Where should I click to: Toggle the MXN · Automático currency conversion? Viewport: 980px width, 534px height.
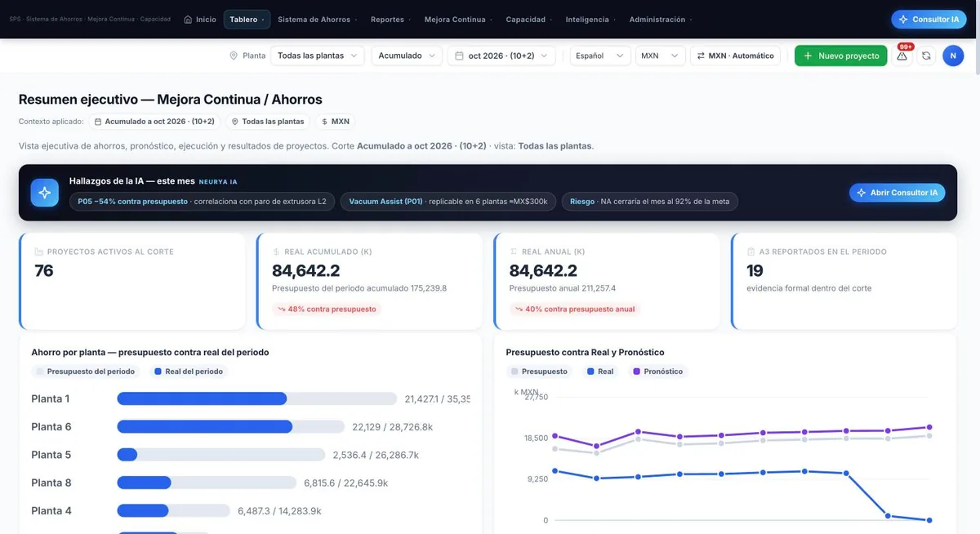tap(735, 56)
